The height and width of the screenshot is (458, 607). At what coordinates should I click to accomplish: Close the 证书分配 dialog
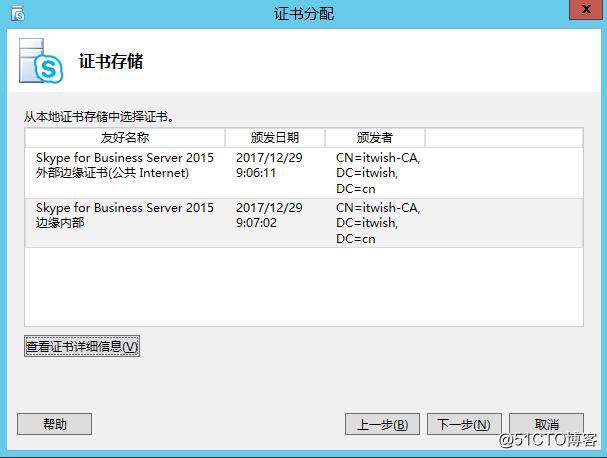pos(586,9)
